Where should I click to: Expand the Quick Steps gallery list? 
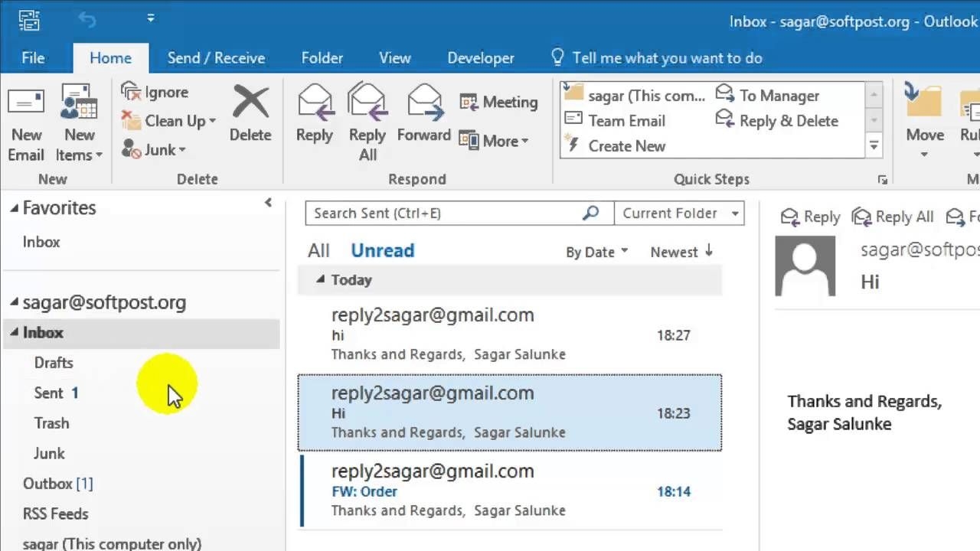[874, 145]
